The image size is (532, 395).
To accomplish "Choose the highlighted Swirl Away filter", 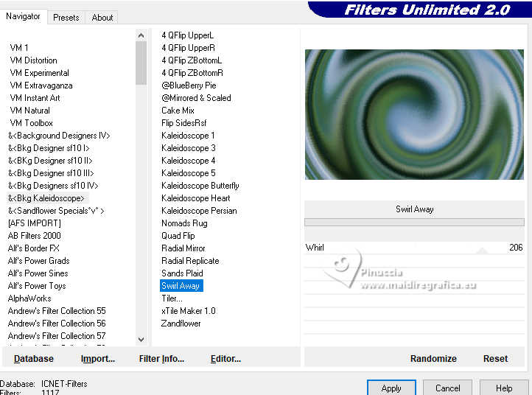I will [x=181, y=286].
